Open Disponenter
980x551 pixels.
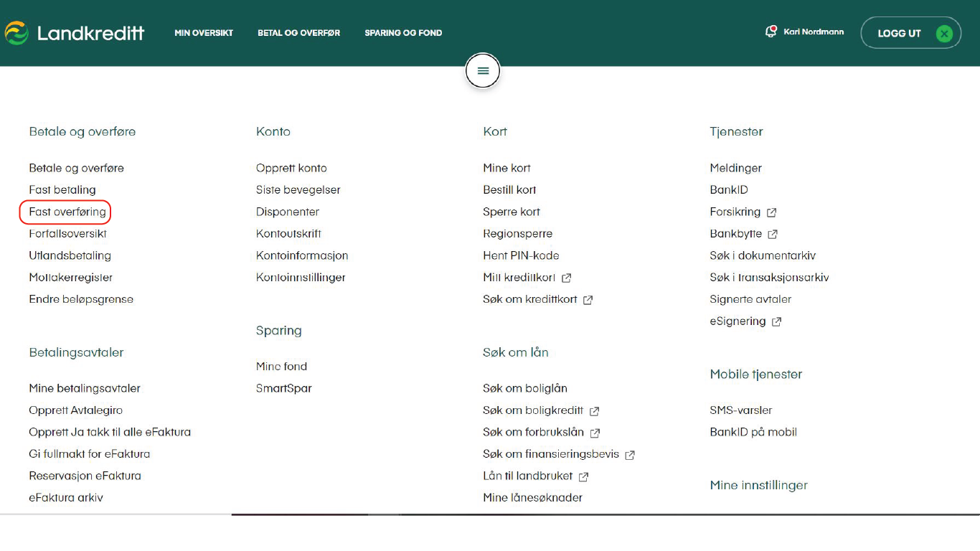point(288,212)
